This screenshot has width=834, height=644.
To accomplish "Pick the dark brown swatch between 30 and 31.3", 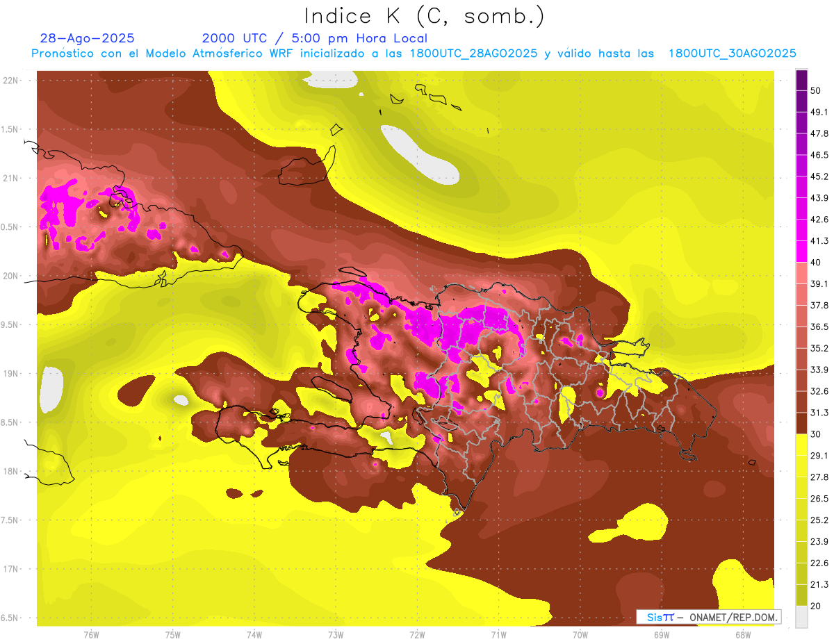I will [801, 423].
